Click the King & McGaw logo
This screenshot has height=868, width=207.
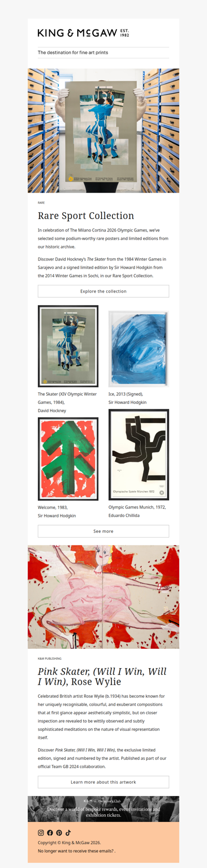pyautogui.click(x=83, y=33)
